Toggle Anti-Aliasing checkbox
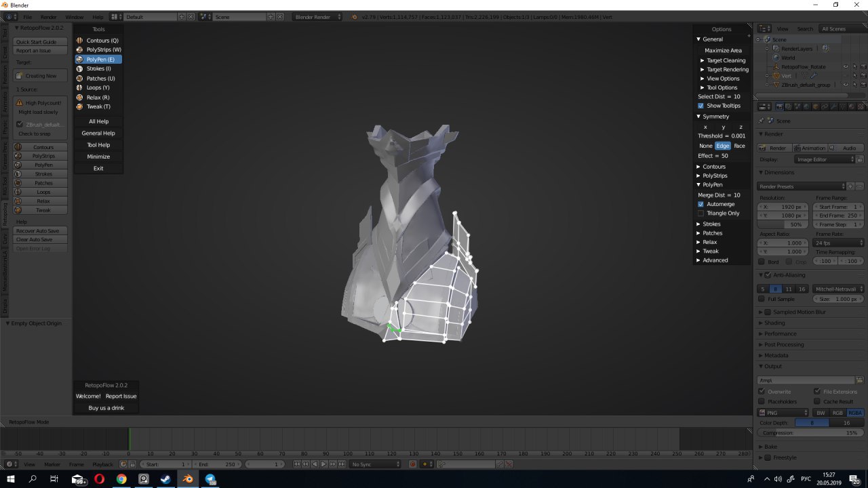This screenshot has width=868, height=488. 768,275
